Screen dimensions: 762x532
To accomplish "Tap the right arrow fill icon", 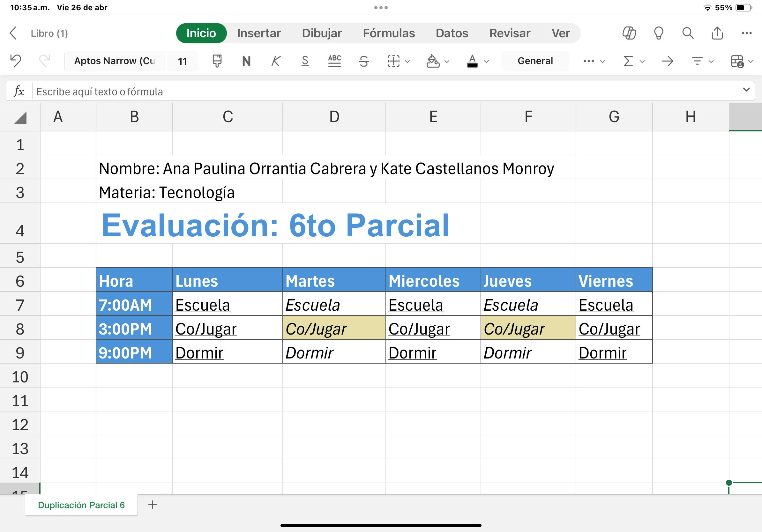I will coord(668,61).
